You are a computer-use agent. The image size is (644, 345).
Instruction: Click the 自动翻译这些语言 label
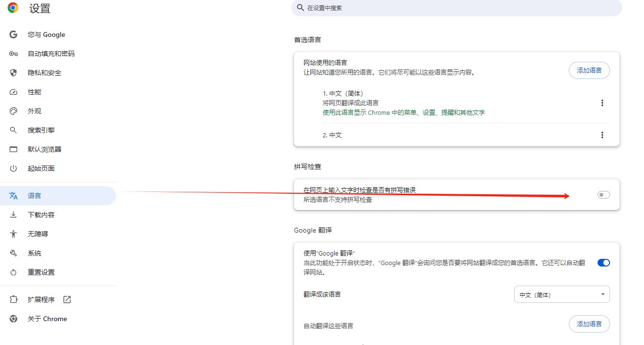point(328,326)
